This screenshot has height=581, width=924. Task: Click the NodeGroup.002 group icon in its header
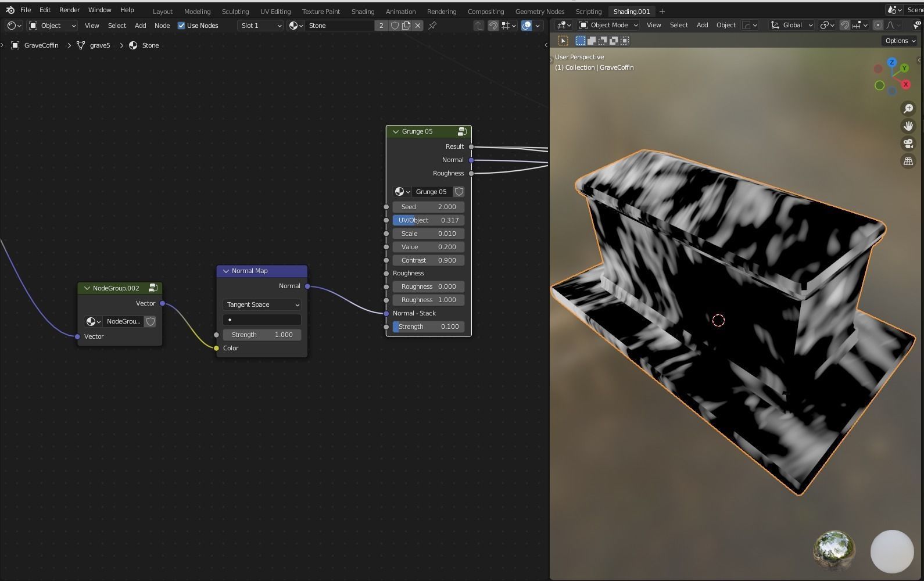coord(153,288)
